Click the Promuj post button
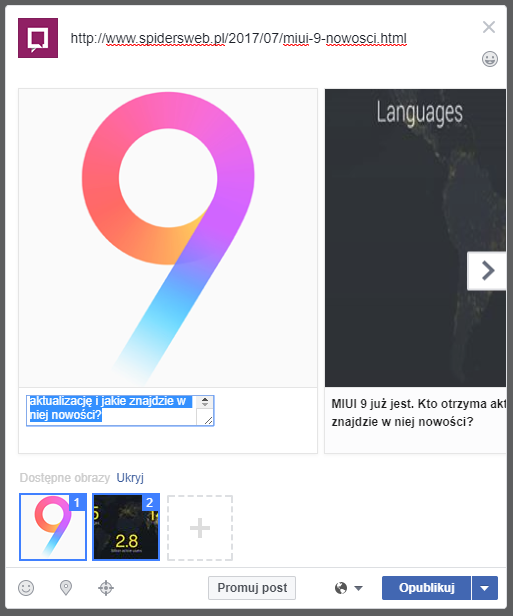The width and height of the screenshot is (513, 616). [x=252, y=588]
